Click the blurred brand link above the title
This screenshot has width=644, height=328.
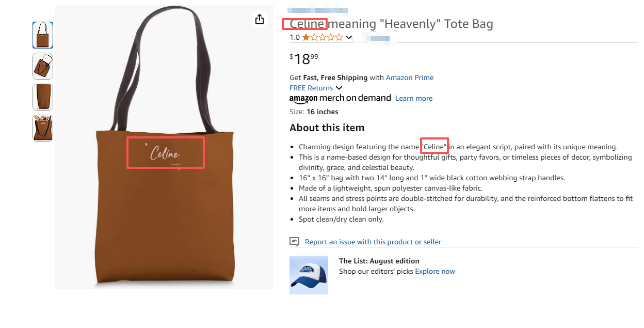point(317,11)
